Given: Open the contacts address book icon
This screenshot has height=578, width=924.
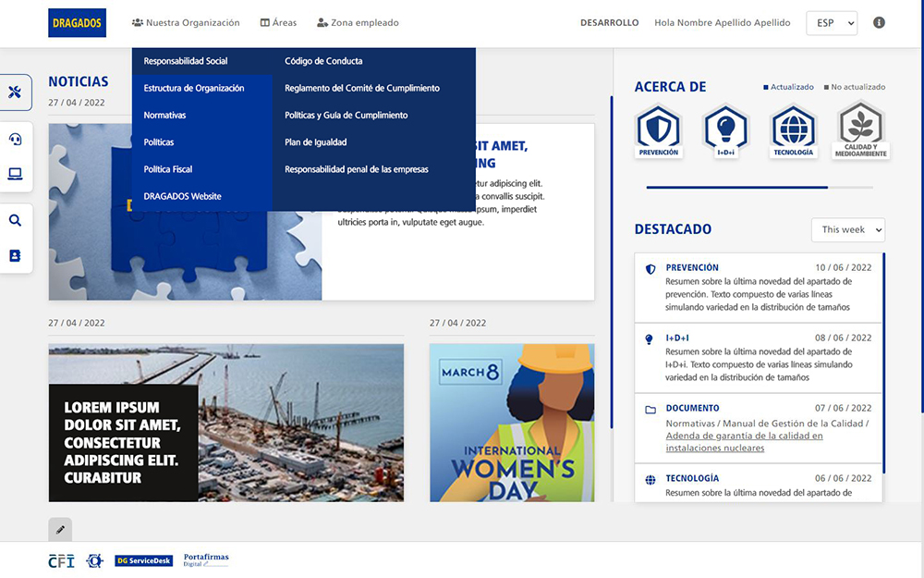Looking at the screenshot, I should coord(15,255).
